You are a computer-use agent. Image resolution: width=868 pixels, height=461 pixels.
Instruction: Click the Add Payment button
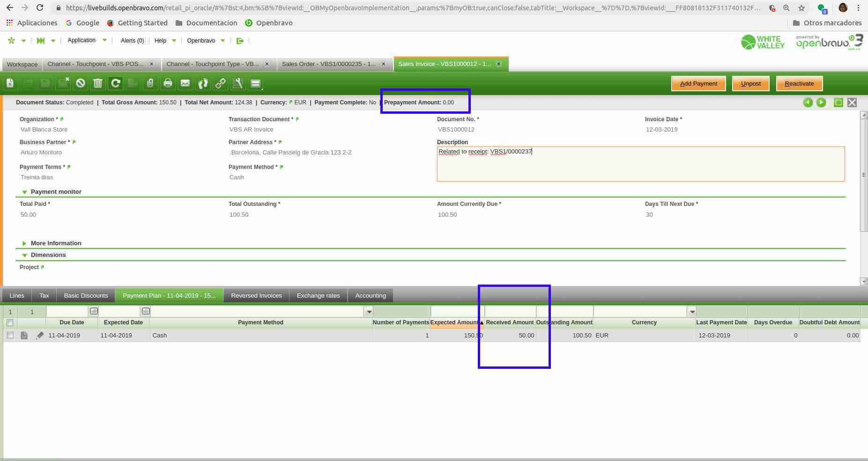(698, 83)
